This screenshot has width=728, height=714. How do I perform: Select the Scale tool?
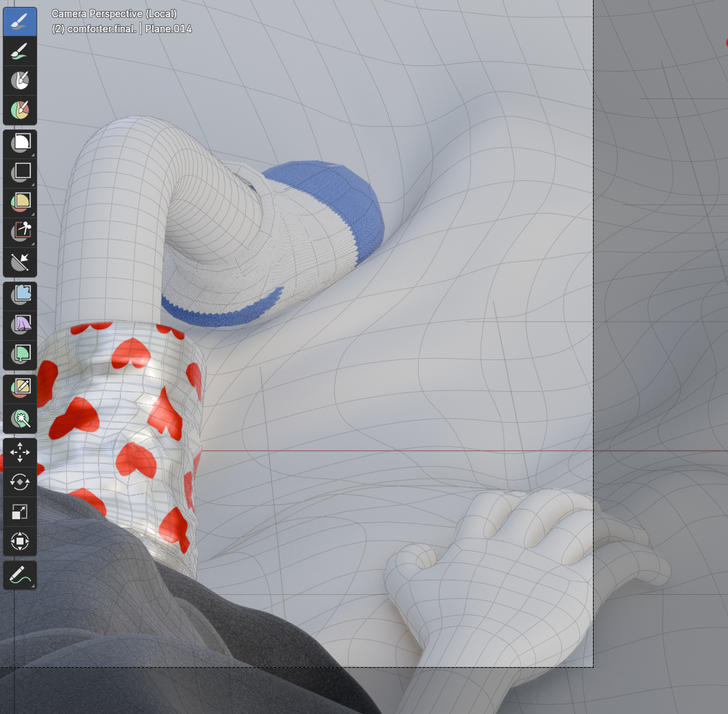point(20,512)
